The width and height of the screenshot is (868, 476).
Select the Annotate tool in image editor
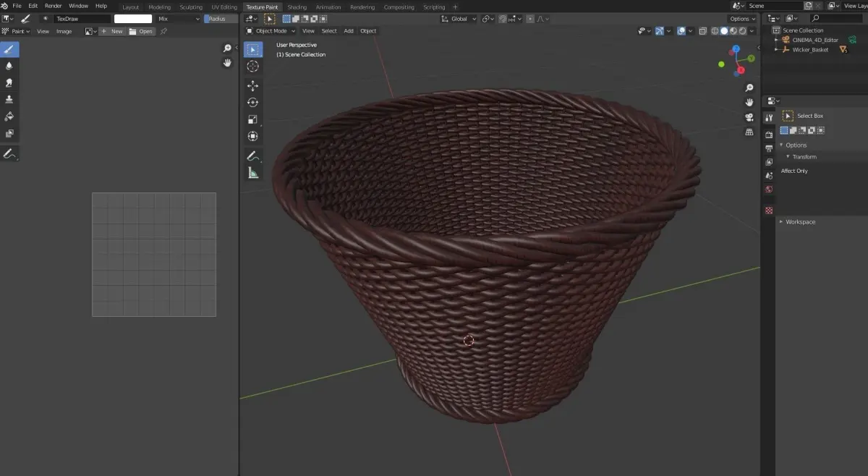click(x=9, y=154)
